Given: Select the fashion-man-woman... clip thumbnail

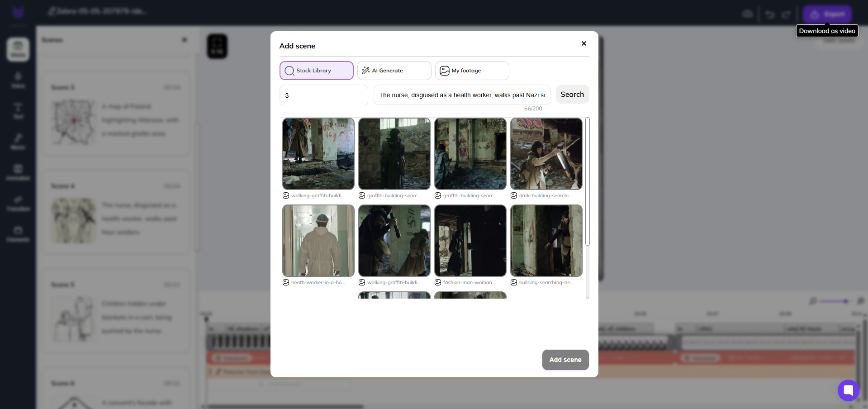Looking at the screenshot, I should [x=470, y=241].
